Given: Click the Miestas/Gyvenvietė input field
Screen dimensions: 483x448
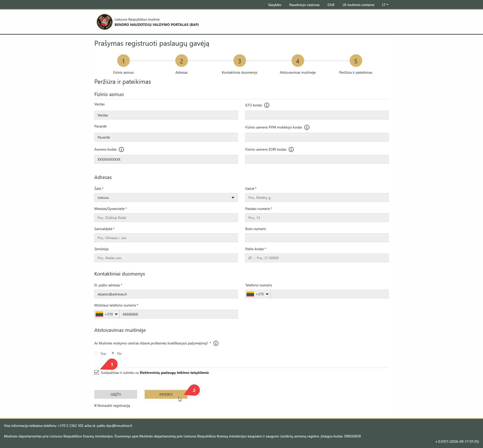Looking at the screenshot, I should [x=166, y=218].
